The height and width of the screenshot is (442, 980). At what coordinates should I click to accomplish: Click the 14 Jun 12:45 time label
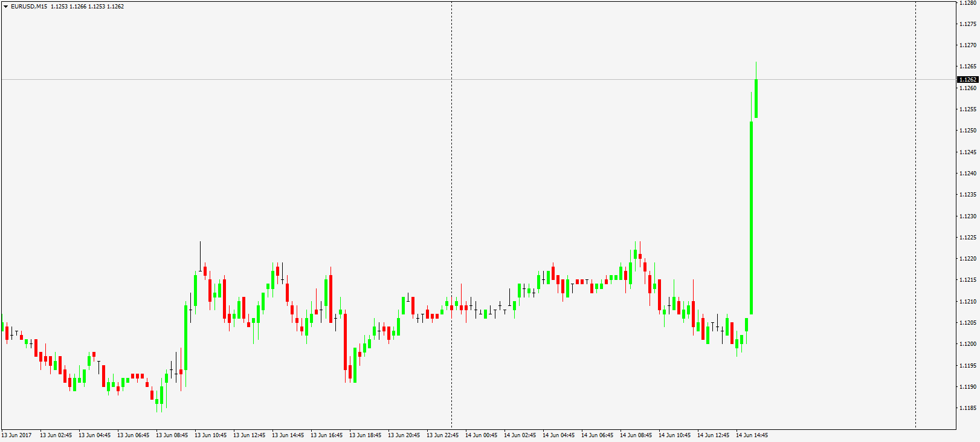coord(713,435)
